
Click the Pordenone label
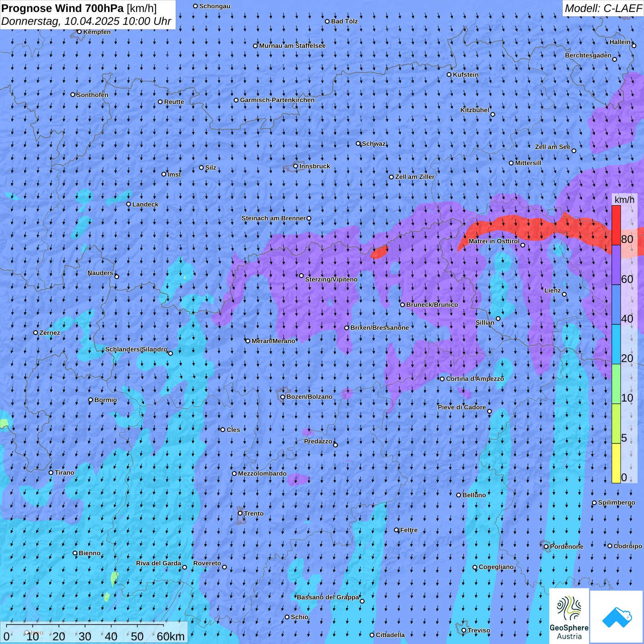[567, 546]
